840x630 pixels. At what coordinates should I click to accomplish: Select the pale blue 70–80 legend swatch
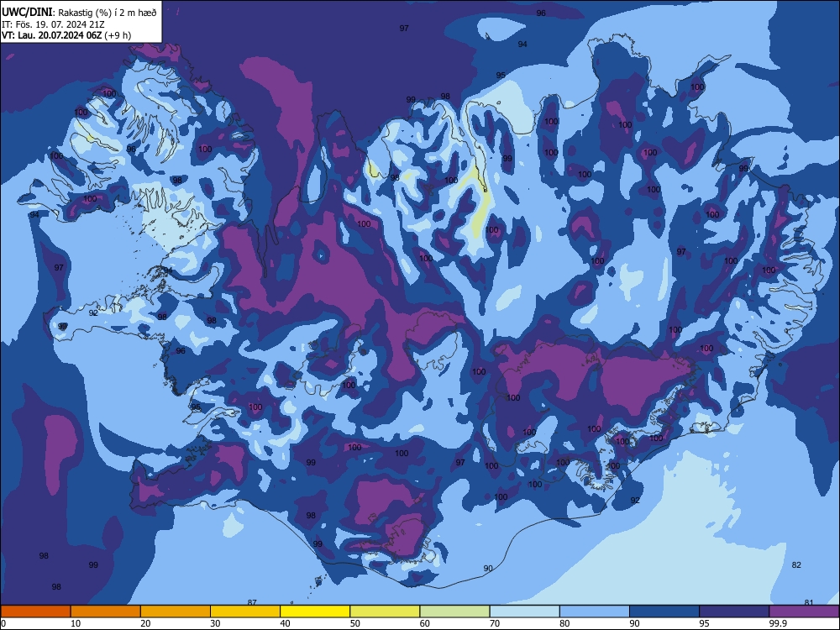point(524,612)
